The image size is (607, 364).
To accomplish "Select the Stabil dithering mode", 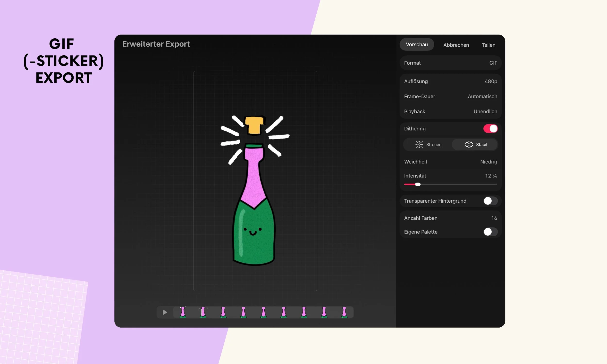I will tap(475, 144).
